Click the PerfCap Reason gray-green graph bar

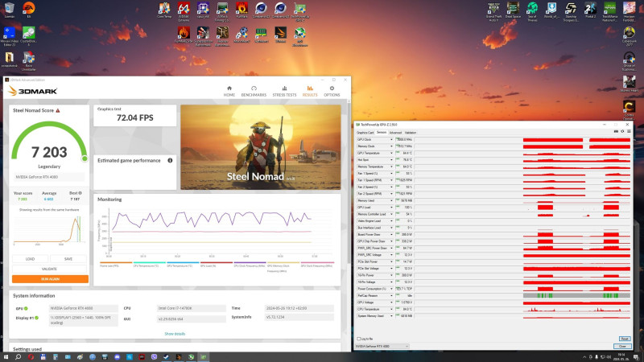click(576, 295)
